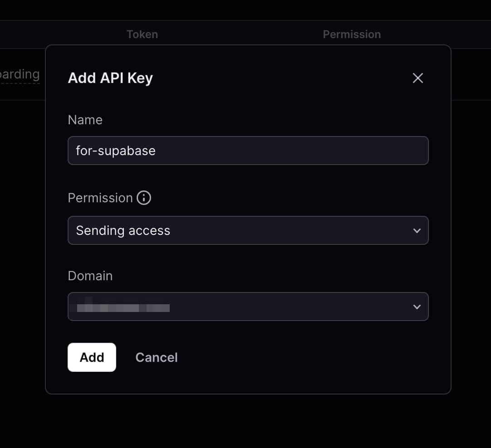491x448 pixels.
Task: Expand the Domain dropdown chevron arrow
Action: click(417, 307)
